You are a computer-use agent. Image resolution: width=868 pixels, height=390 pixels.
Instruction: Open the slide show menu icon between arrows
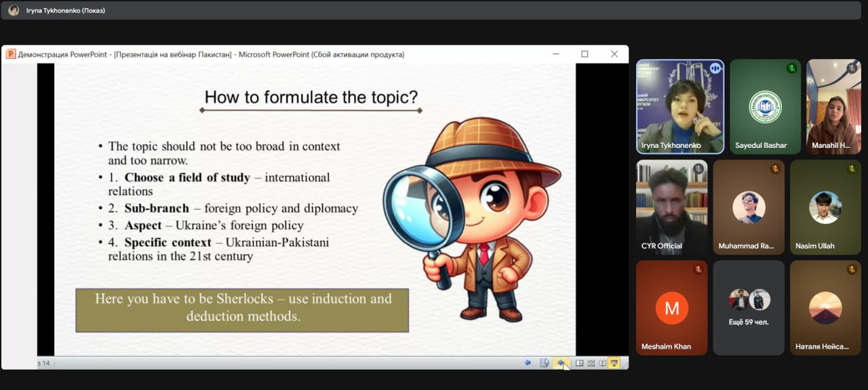tap(544, 363)
